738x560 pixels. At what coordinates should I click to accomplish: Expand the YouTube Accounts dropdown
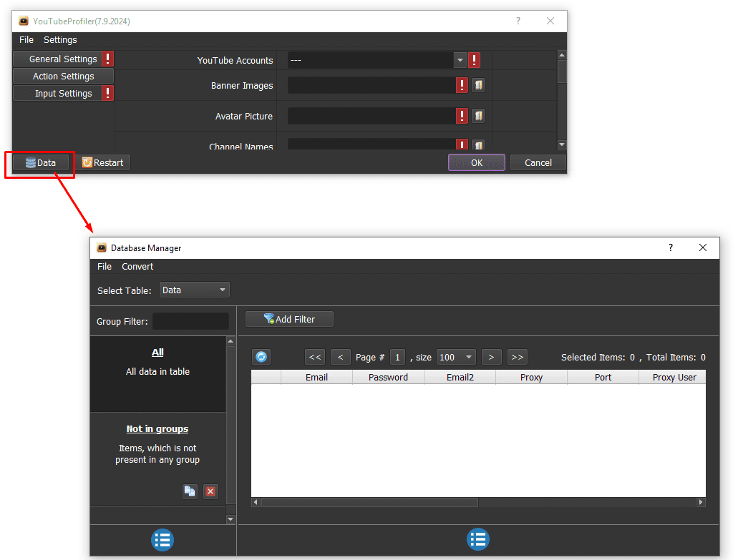point(460,60)
